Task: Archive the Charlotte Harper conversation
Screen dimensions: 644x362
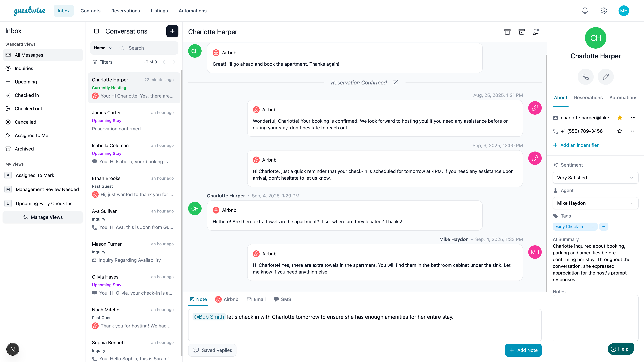Action: pos(507,32)
